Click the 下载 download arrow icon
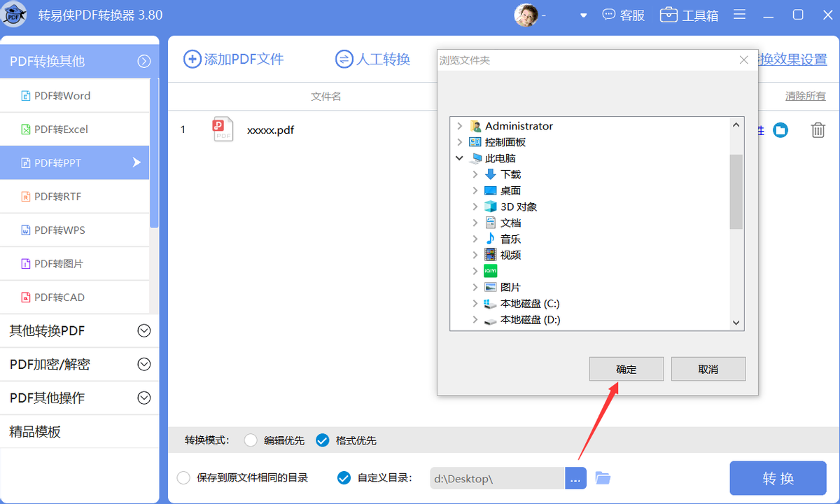The width and height of the screenshot is (840, 504). (490, 174)
